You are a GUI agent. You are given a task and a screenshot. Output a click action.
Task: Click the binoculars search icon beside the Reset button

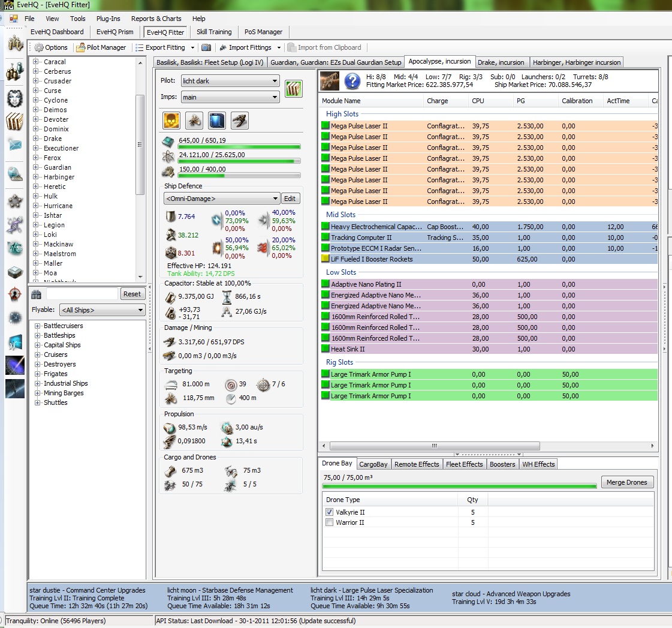tap(36, 295)
